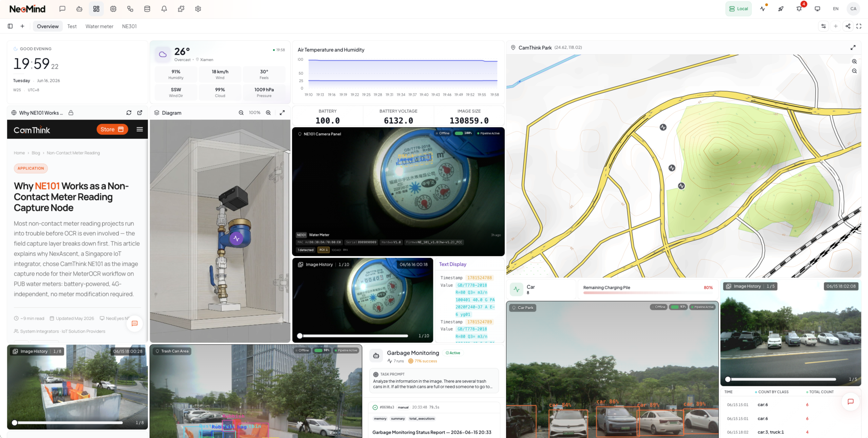Viewport: 868px width, 438px height.
Task: Open the AI agents robot icon
Action: click(x=79, y=9)
